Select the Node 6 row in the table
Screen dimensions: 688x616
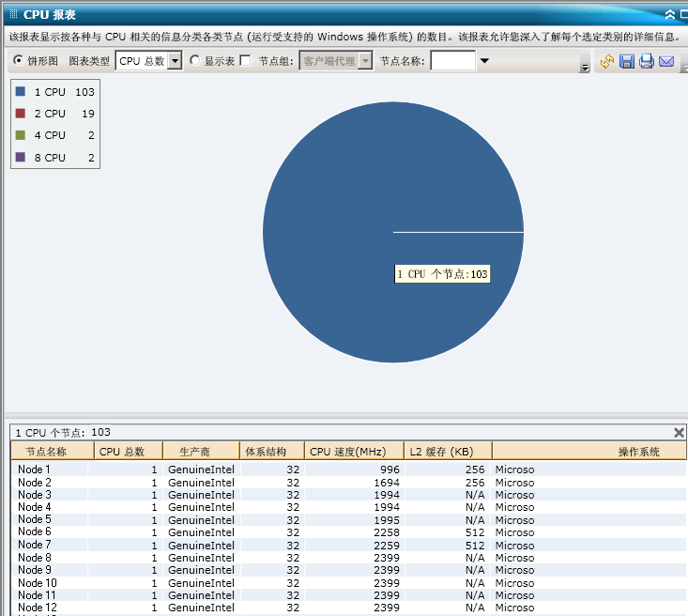(x=35, y=532)
